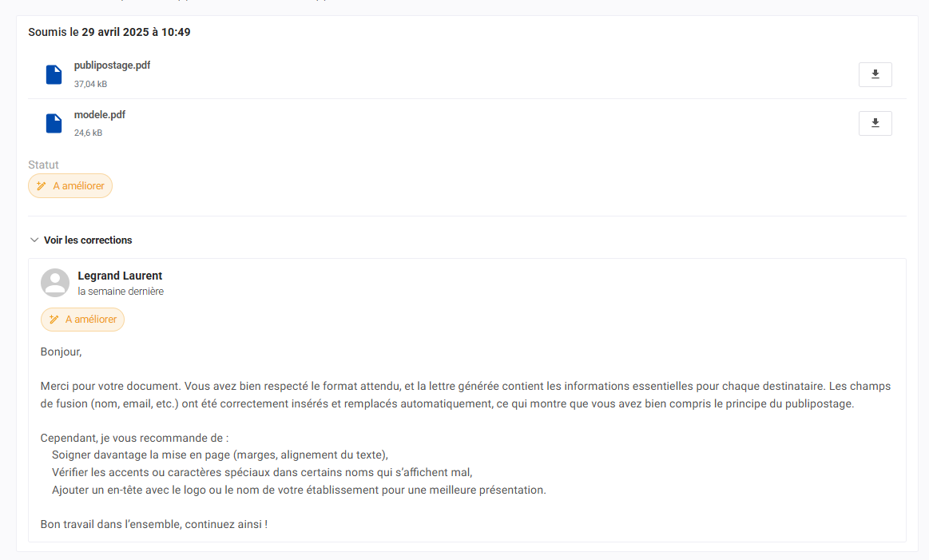Open the modele.pdf file name
This screenshot has width=929, height=560.
[x=100, y=114]
